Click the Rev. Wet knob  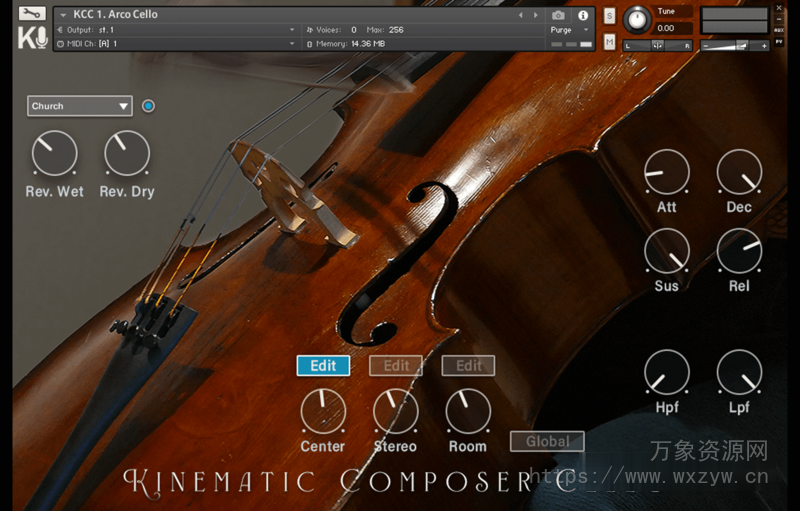pos(55,153)
